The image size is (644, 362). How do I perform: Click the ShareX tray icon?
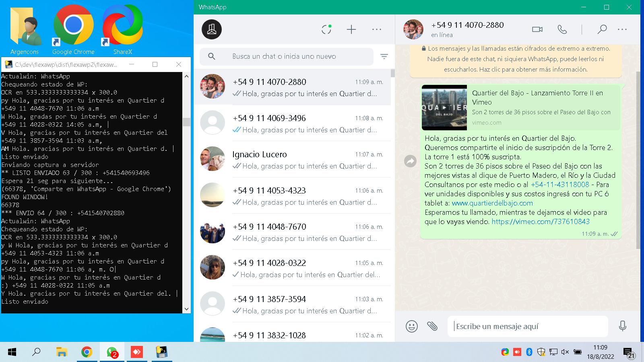pos(505,352)
